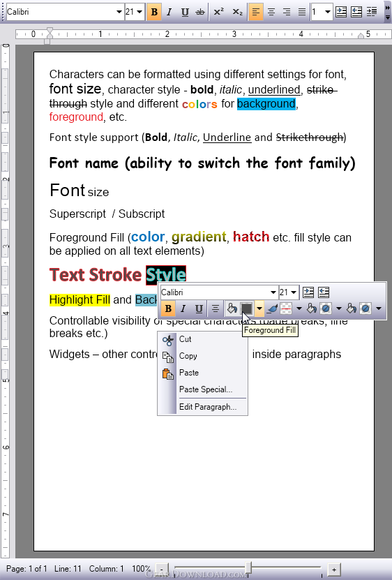The image size is (392, 580).
Task: Open the Calibri font name dropdown at top
Action: pyautogui.click(x=64, y=12)
